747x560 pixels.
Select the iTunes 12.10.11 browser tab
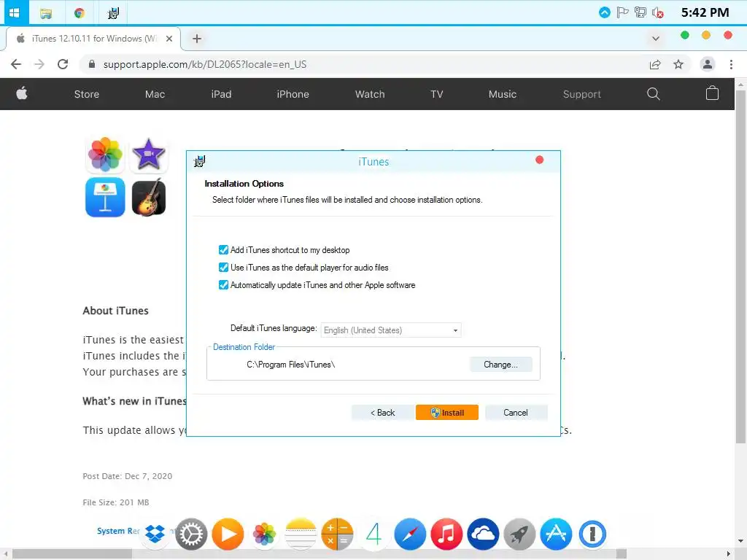point(93,39)
